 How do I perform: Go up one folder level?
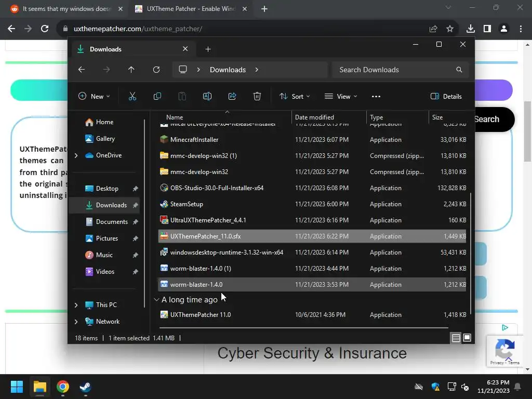(x=131, y=70)
